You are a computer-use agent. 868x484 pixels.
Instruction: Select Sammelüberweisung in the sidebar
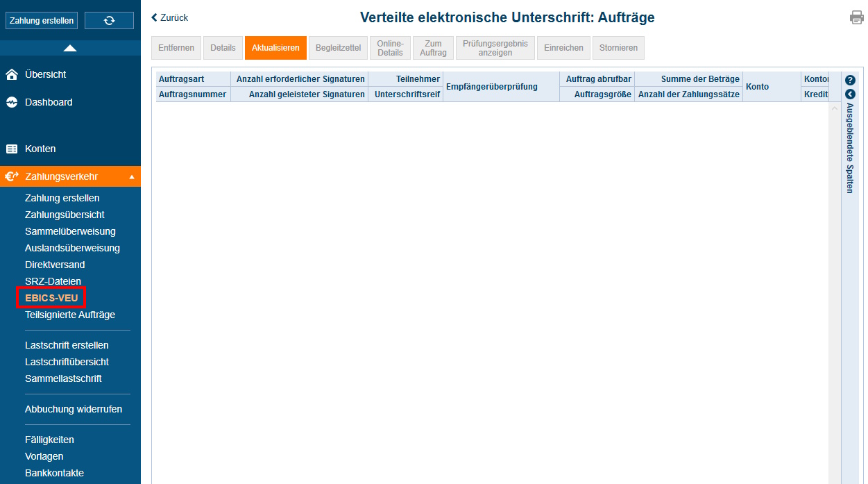(x=71, y=231)
